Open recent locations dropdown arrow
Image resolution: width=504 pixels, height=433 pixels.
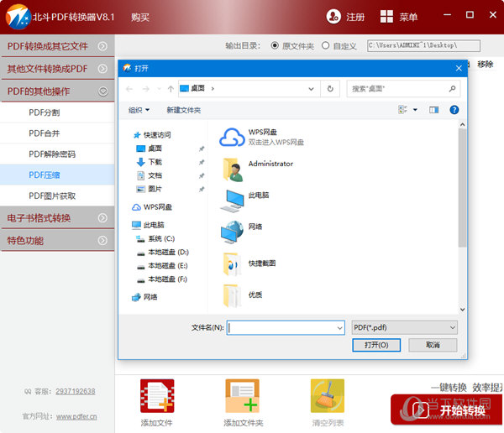pos(159,89)
